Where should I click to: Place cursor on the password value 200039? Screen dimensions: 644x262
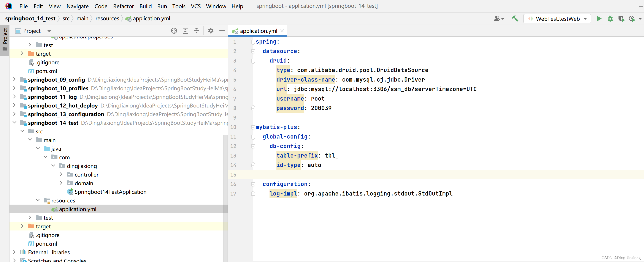click(321, 108)
